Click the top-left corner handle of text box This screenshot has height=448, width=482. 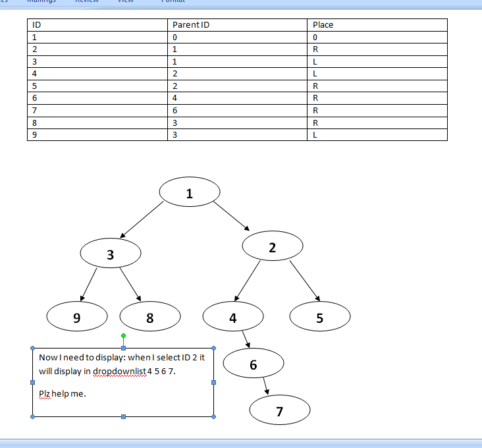point(32,348)
